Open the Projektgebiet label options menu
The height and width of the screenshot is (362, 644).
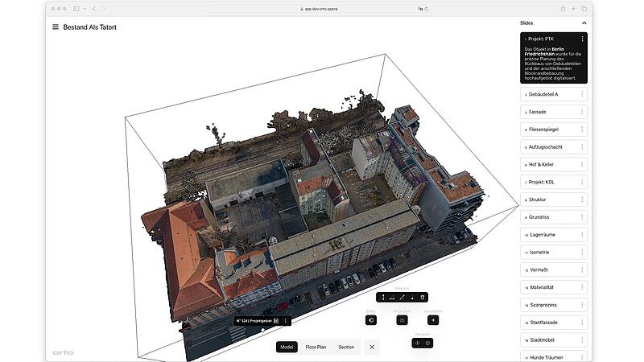pyautogui.click(x=286, y=321)
